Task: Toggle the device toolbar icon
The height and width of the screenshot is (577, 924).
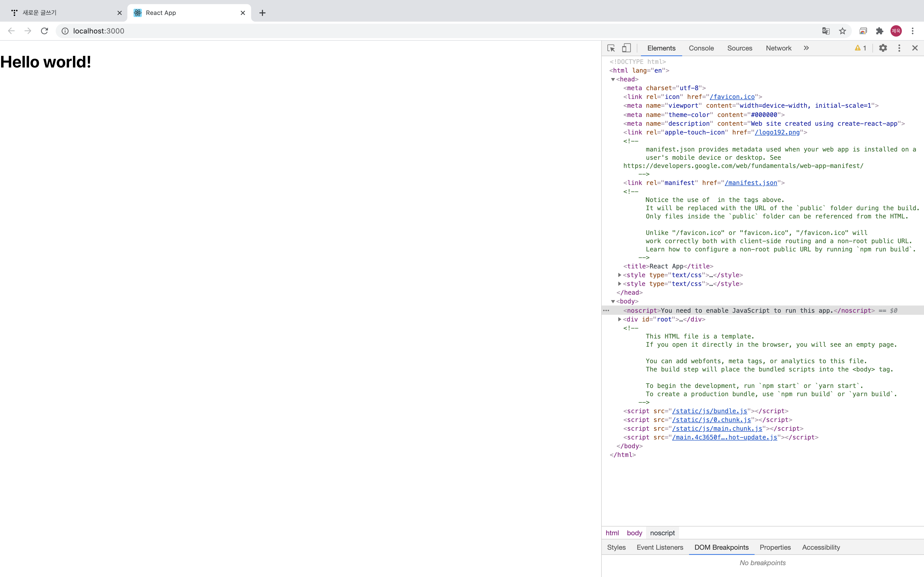Action: (x=626, y=48)
